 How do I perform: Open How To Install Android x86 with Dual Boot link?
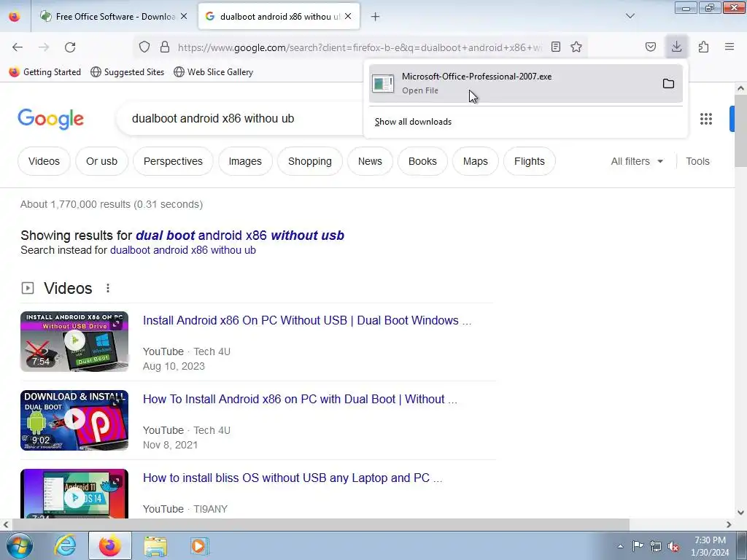tap(300, 399)
